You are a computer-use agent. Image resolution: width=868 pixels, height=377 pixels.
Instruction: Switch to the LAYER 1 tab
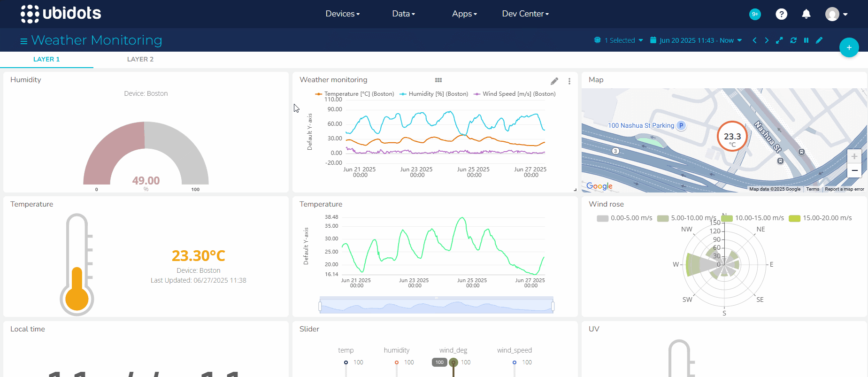pyautogui.click(x=46, y=59)
